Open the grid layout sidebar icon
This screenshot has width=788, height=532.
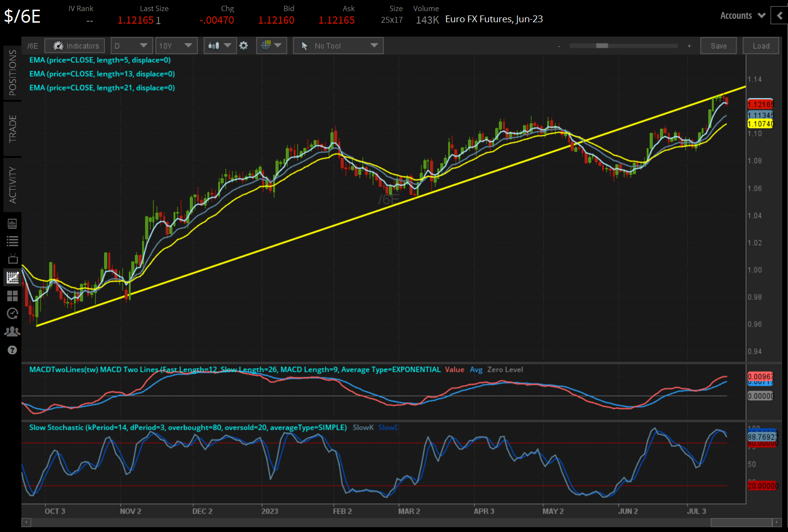(x=12, y=296)
